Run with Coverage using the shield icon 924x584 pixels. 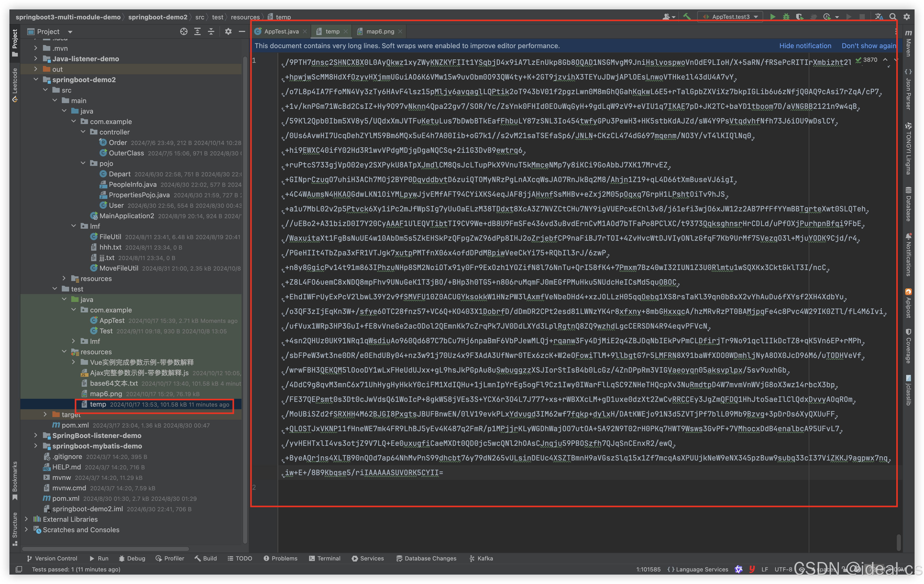(799, 16)
